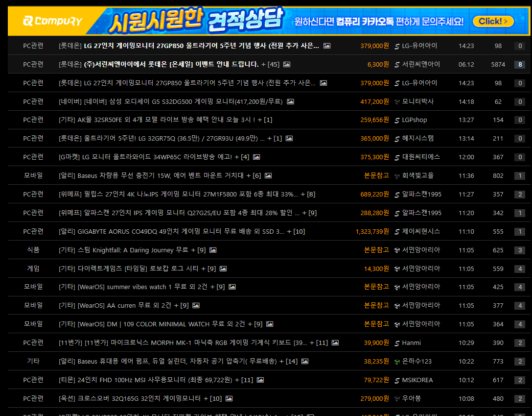
Task: Click the recommend count badge showing 8
Action: (519, 64)
